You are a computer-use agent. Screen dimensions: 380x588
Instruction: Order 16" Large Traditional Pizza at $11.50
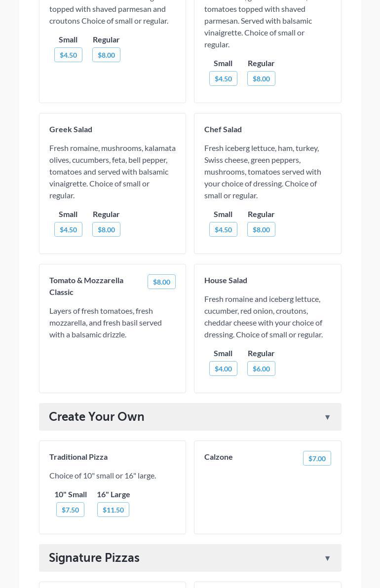pyautogui.click(x=113, y=510)
